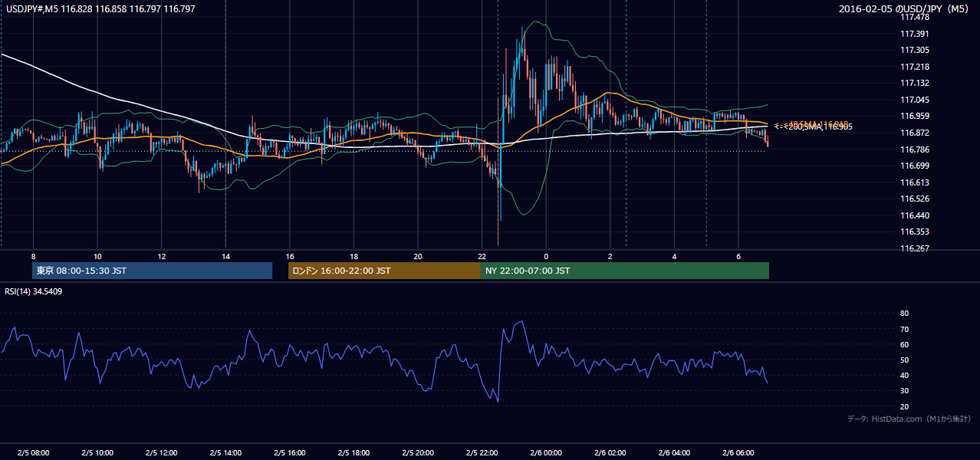Click price axis label 116.613

tap(915, 182)
